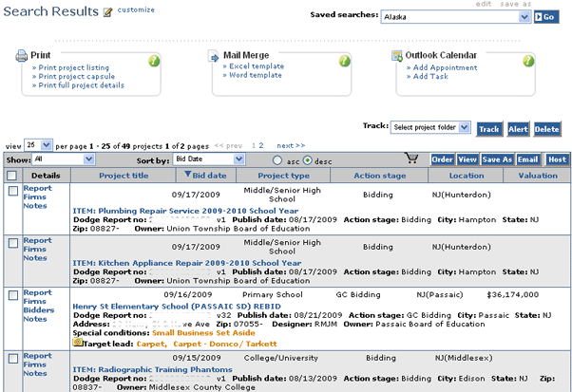Image resolution: width=572 pixels, height=392 pixels.
Task: Toggle the select-all checkbox in header
Action: pos(11,176)
